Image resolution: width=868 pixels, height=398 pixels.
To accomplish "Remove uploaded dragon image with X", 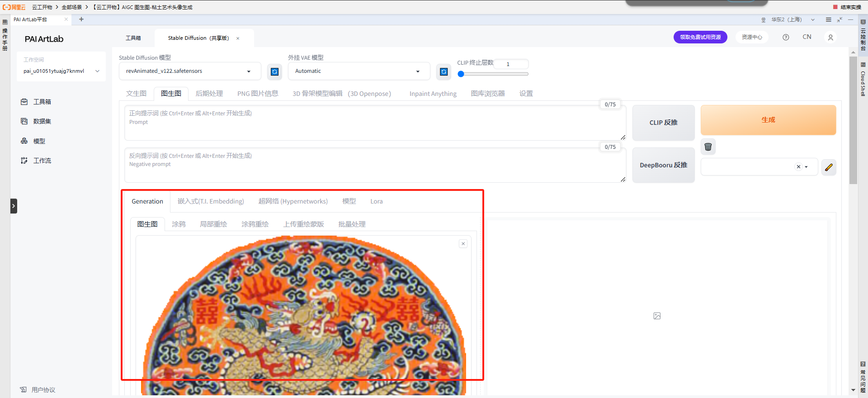I will click(x=463, y=244).
